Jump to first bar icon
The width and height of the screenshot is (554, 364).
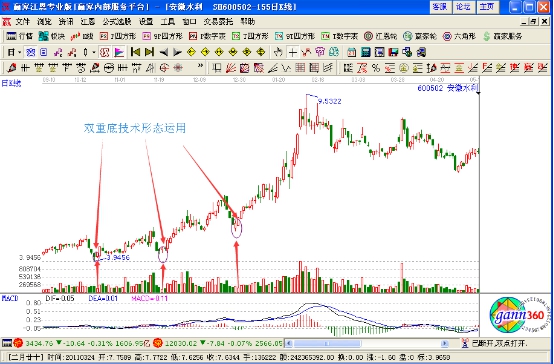135,53
